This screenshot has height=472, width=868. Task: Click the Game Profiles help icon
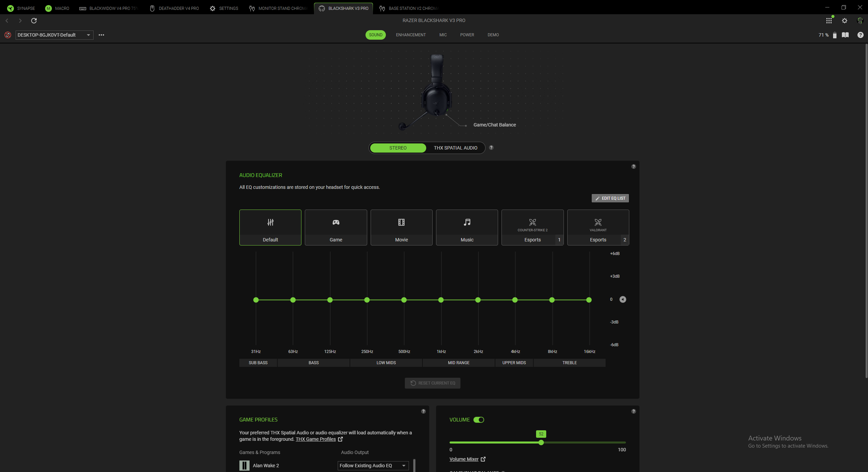[x=423, y=411]
